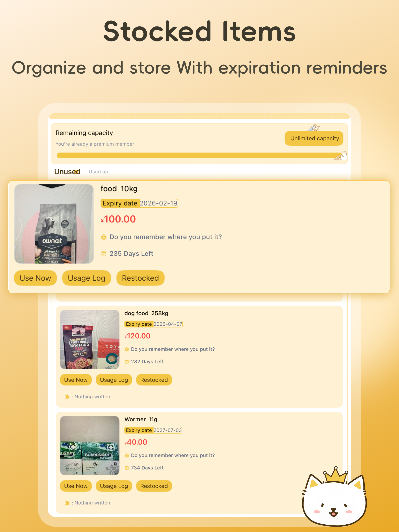This screenshot has width=399, height=532.
Task: Click the bell icon under dog food item
Action: coord(67,397)
